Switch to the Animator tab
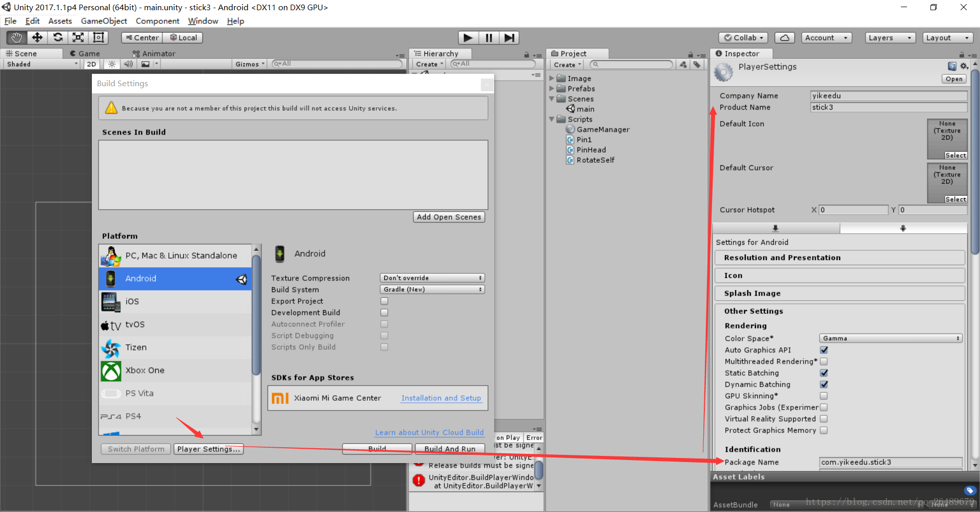The height and width of the screenshot is (512, 980). 154,54
